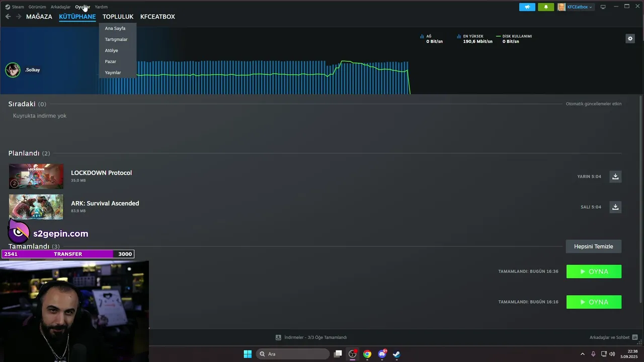
Task: Click the EN YÜKSEK 190,6 Mbit/sn stat
Action: (475, 39)
